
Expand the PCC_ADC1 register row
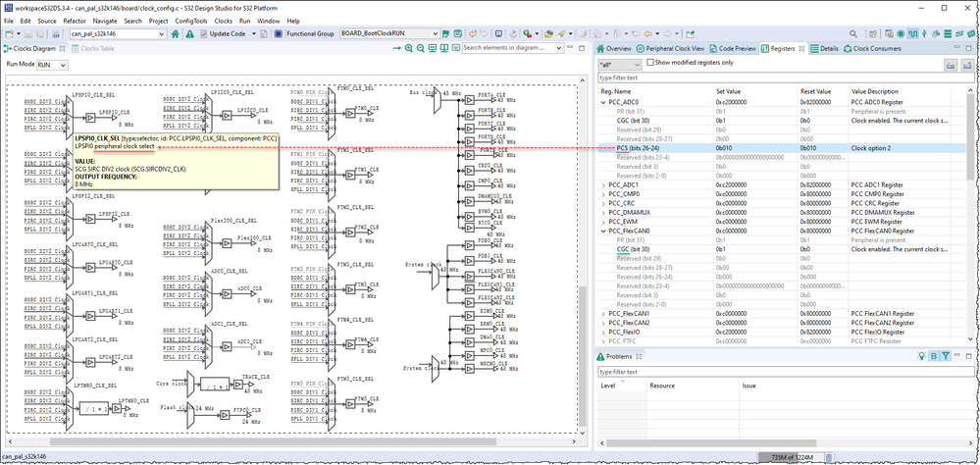(x=603, y=184)
